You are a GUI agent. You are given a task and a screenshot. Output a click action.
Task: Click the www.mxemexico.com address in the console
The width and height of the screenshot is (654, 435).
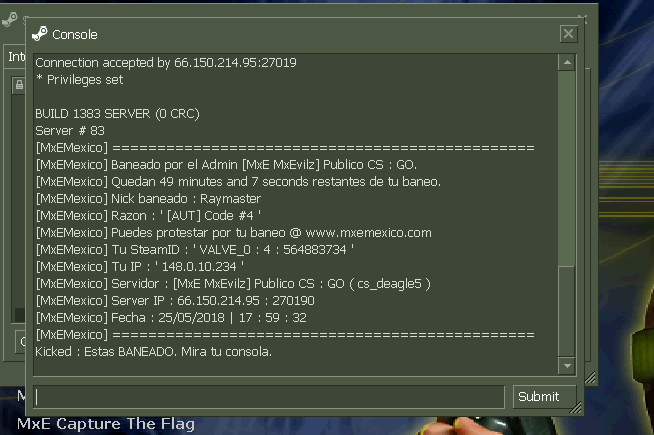368,233
